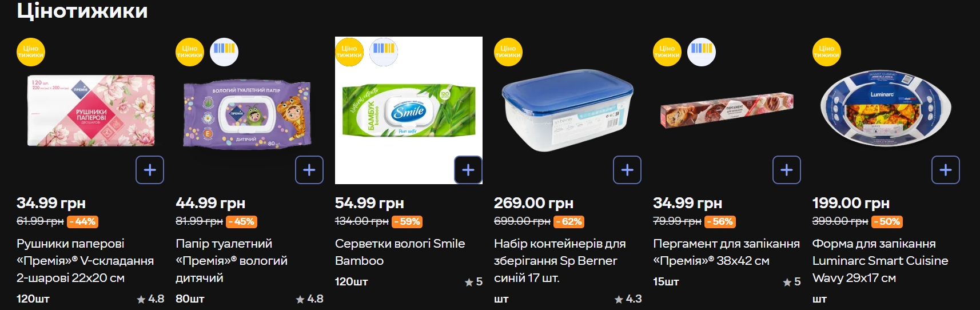Add baking parchment «Премія» to cart
Viewport: 980px width, 310px height.
click(x=787, y=170)
